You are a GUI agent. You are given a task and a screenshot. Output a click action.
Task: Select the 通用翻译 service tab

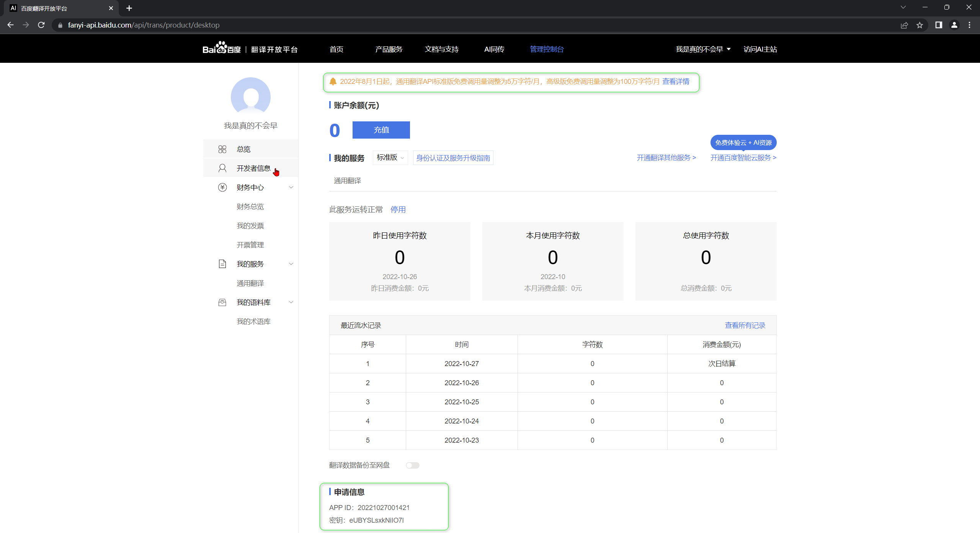[x=348, y=181]
